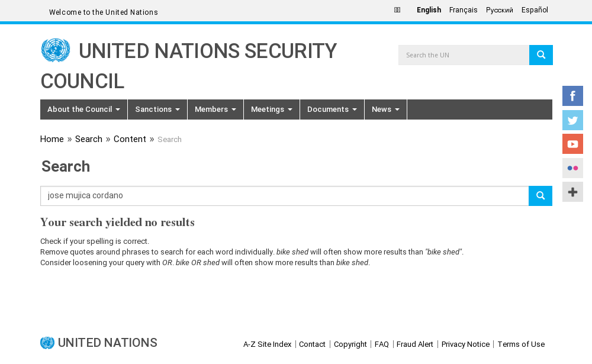Viewport: 592px width, 364px height.
Task: Click the United Nations Security Council title
Action: (189, 66)
